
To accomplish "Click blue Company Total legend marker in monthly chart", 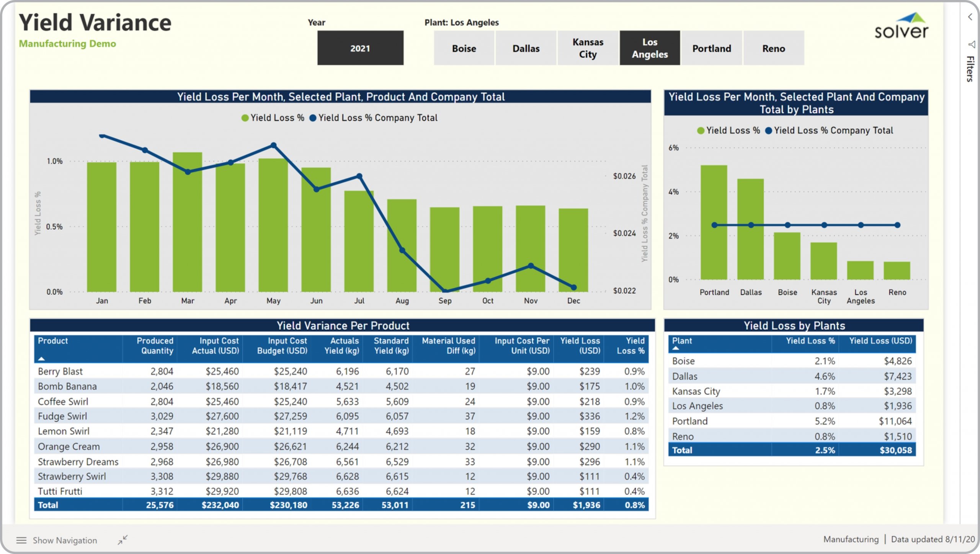I will point(313,118).
